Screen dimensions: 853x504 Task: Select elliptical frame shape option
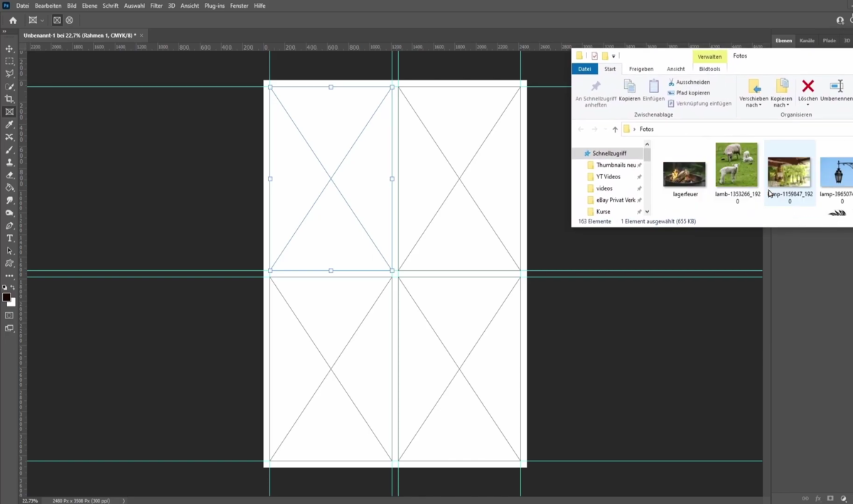click(69, 21)
